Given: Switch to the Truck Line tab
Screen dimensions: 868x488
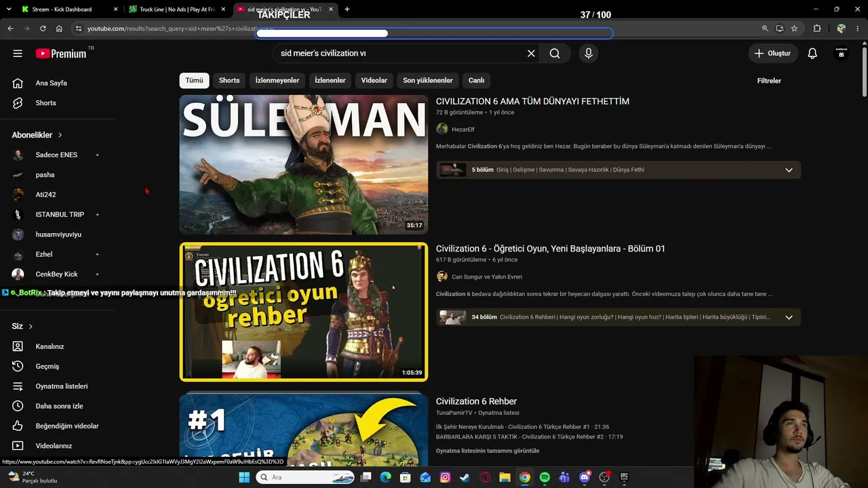Looking at the screenshot, I should (176, 9).
